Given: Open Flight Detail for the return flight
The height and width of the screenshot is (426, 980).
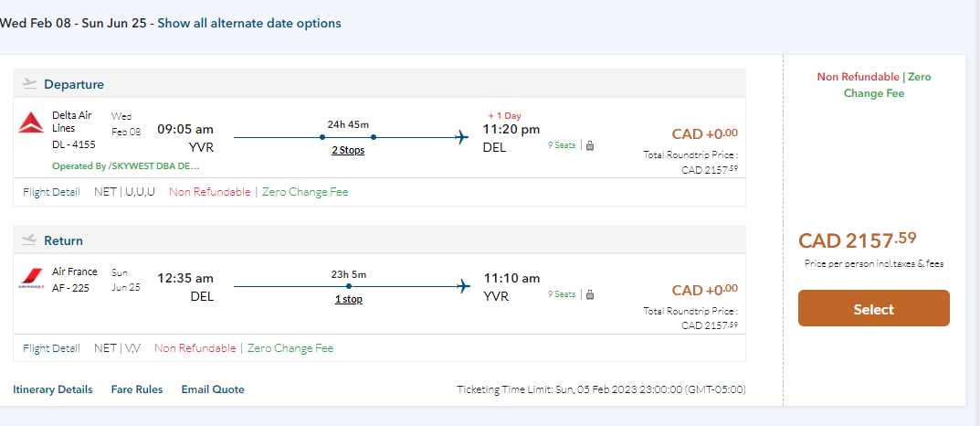Looking at the screenshot, I should coord(51,348).
